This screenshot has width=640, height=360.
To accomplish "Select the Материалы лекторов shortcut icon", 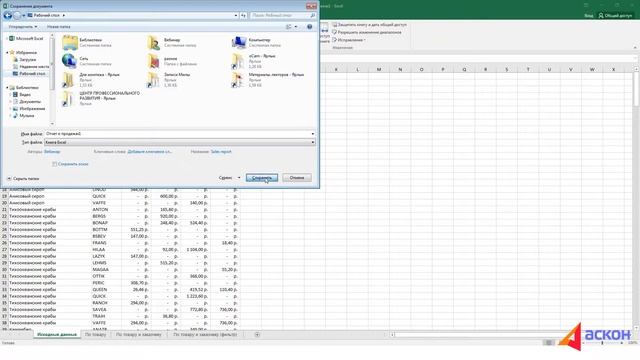I will point(238,80).
